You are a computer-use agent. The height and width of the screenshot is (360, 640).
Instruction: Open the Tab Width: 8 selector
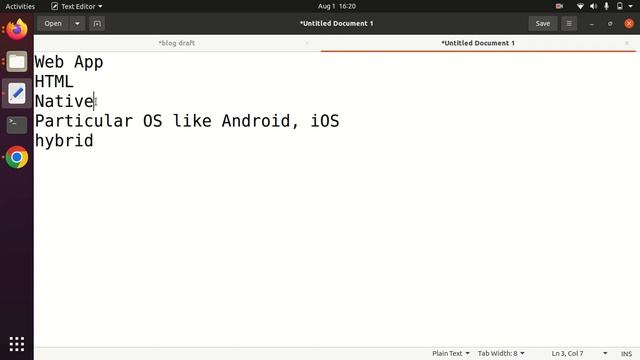tap(501, 353)
